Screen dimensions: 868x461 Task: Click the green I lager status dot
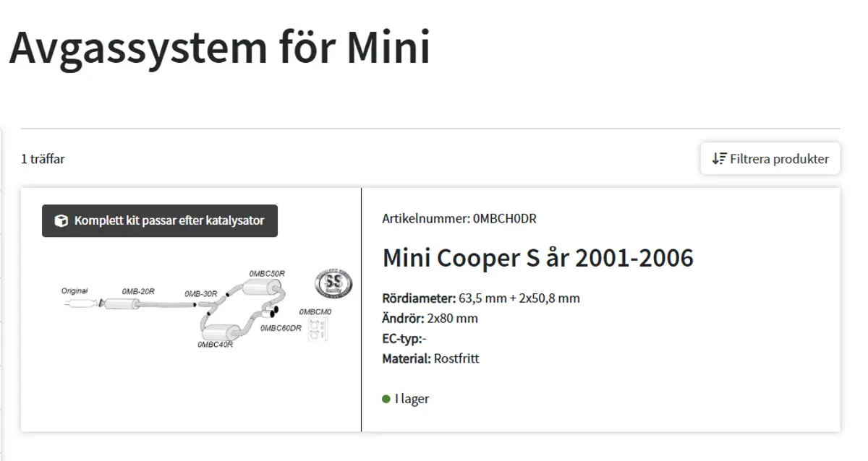coord(386,399)
